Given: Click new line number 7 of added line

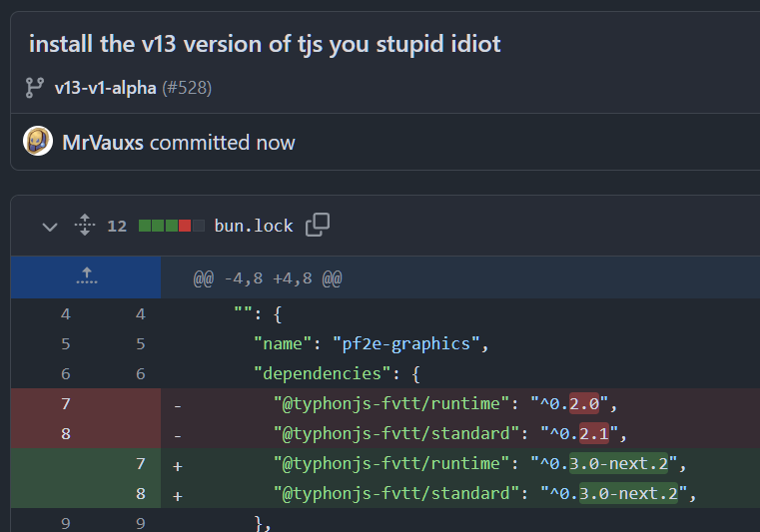Looking at the screenshot, I should tap(141, 464).
